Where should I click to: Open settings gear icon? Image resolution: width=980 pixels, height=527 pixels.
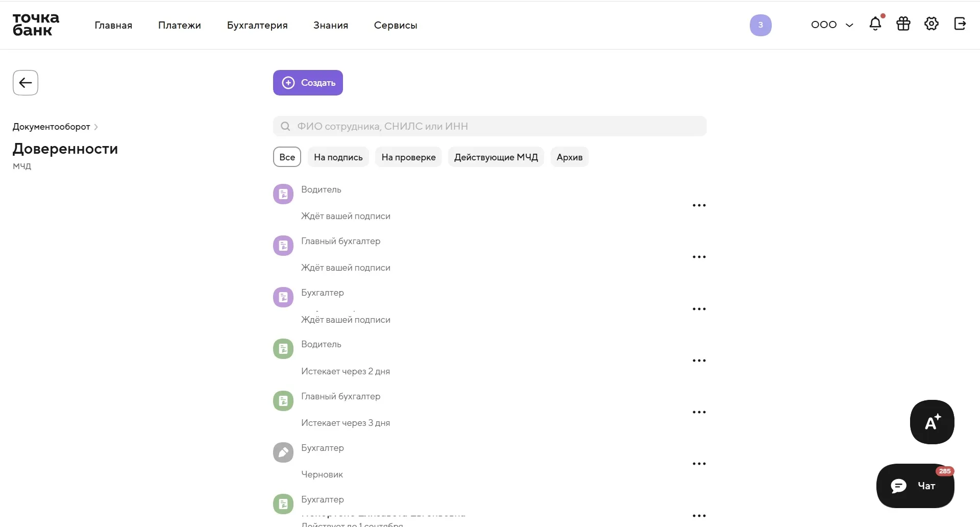[932, 24]
